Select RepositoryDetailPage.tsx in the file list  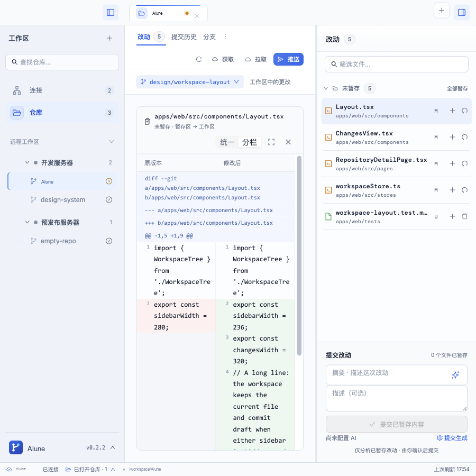coord(397,163)
